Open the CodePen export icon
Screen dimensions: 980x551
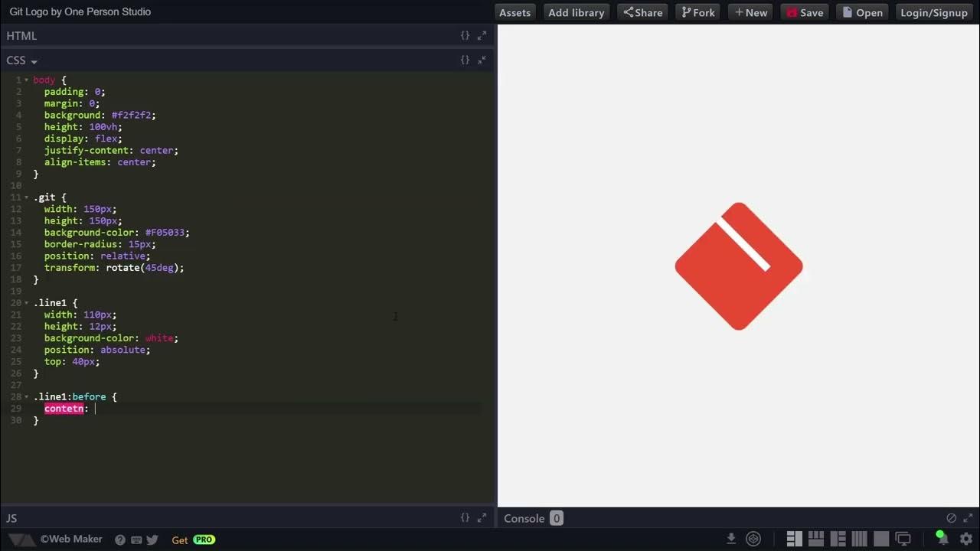point(753,539)
